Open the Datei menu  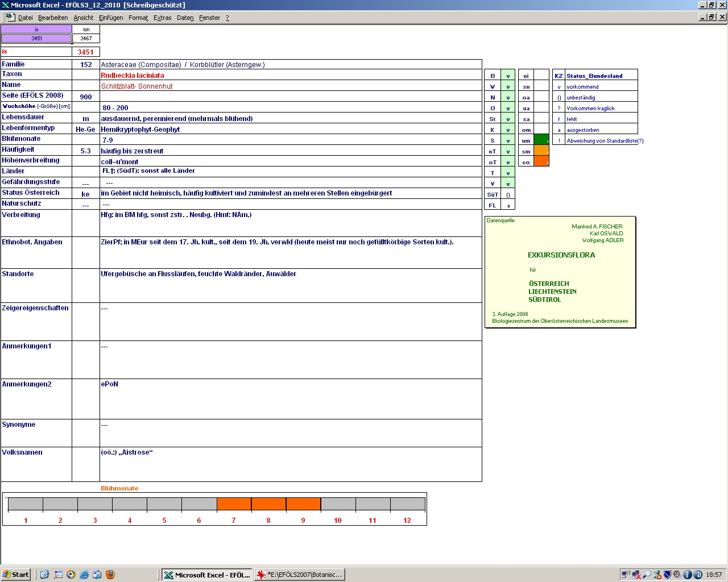pyautogui.click(x=26, y=18)
